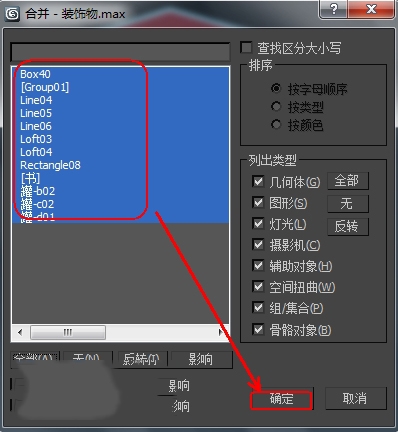
Task: Select Loft03 in the object list
Action: tap(120, 139)
